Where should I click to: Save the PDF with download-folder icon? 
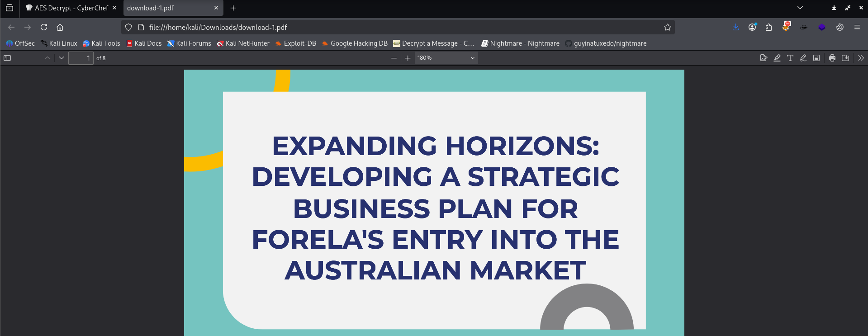(x=845, y=58)
